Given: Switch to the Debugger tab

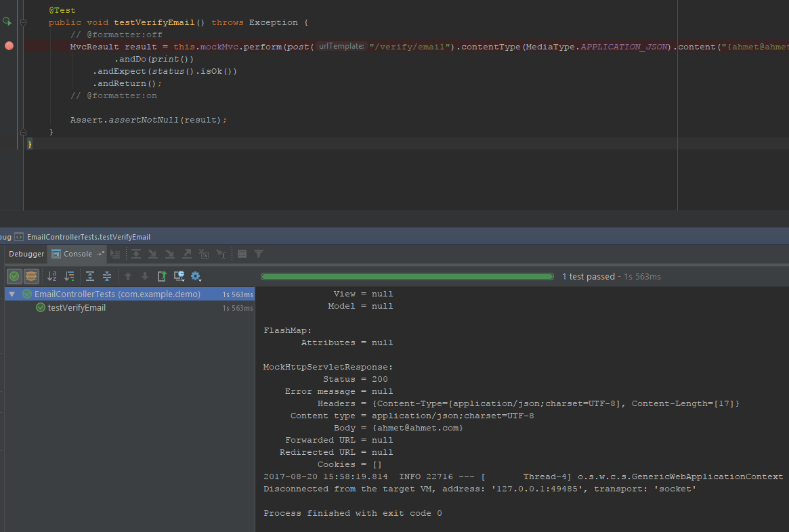Looking at the screenshot, I should 26,254.
